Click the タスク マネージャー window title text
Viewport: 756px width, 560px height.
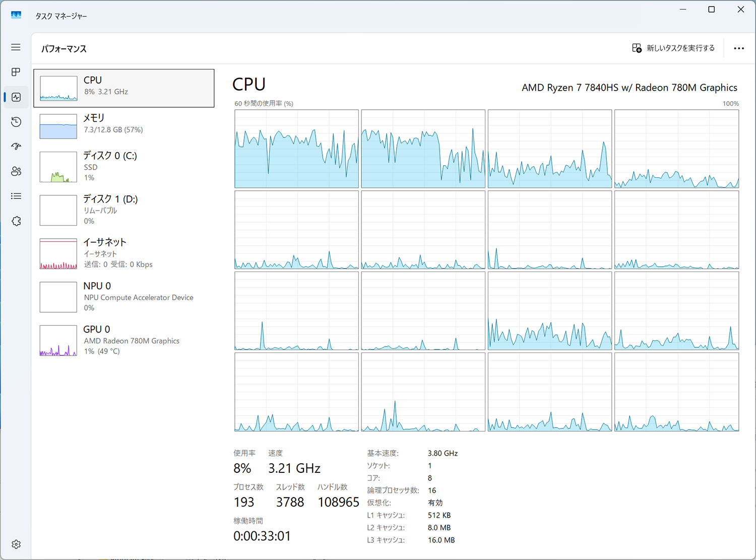pyautogui.click(x=61, y=16)
